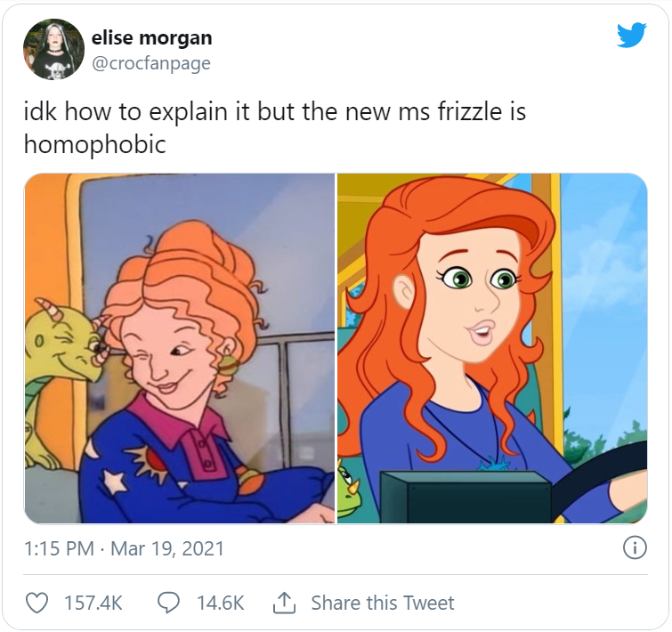
Task: Click the black steering wheel in right image
Action: coord(600,480)
